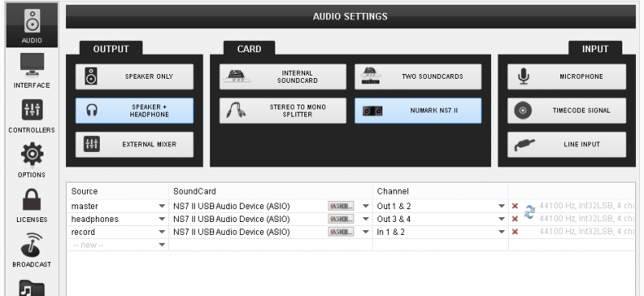
Task: Choose the Stereo to Mono Splitter option
Action: [283, 110]
